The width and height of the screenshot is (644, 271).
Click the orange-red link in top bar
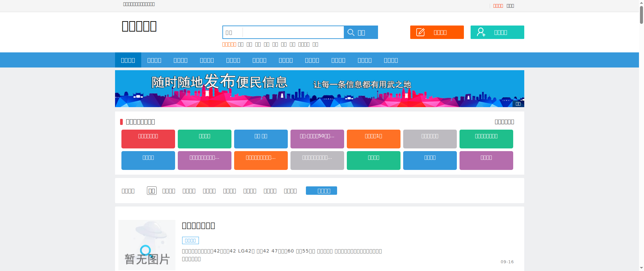pos(498,6)
